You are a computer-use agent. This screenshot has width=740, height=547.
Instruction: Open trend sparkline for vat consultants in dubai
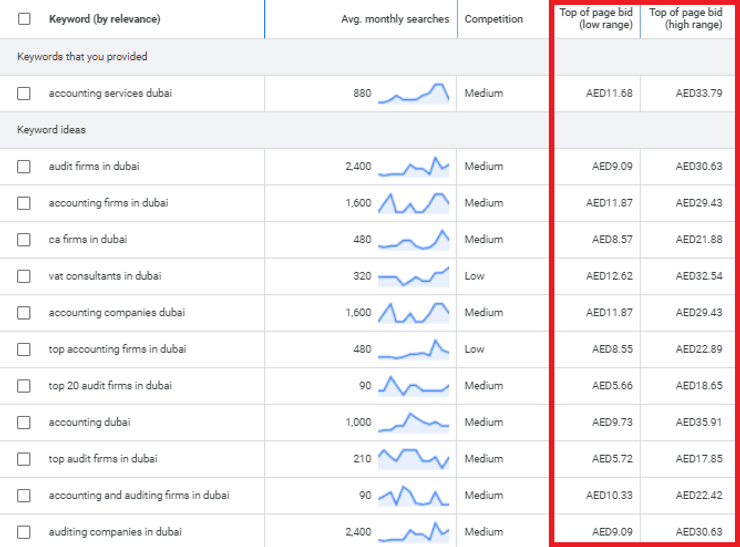tap(413, 276)
